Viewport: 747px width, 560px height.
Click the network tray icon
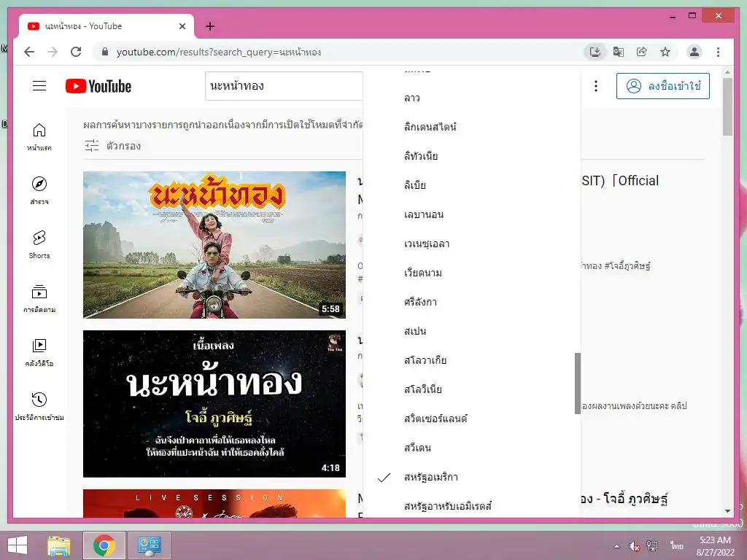tap(652, 546)
